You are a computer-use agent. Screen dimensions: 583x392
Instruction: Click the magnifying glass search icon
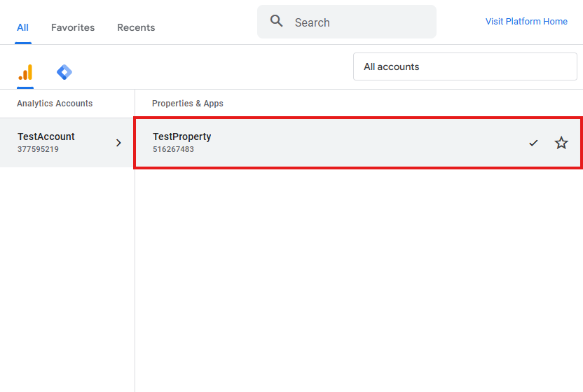[x=277, y=22]
